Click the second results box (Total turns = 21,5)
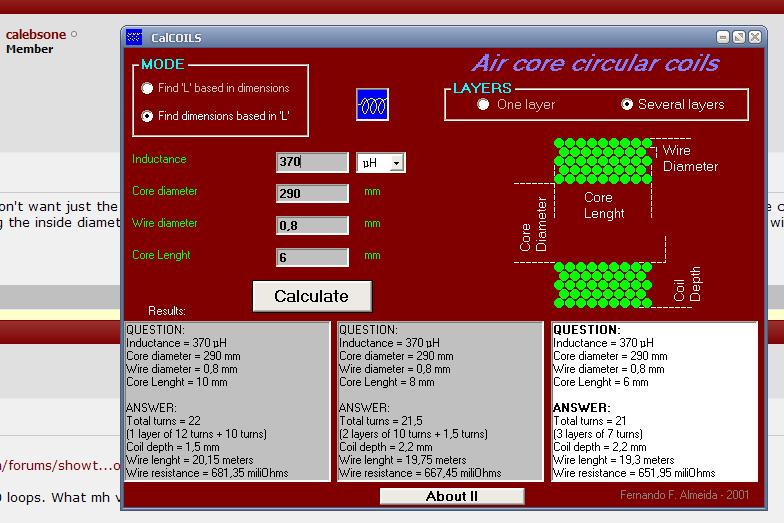Viewport: 784px width, 523px height. point(440,402)
